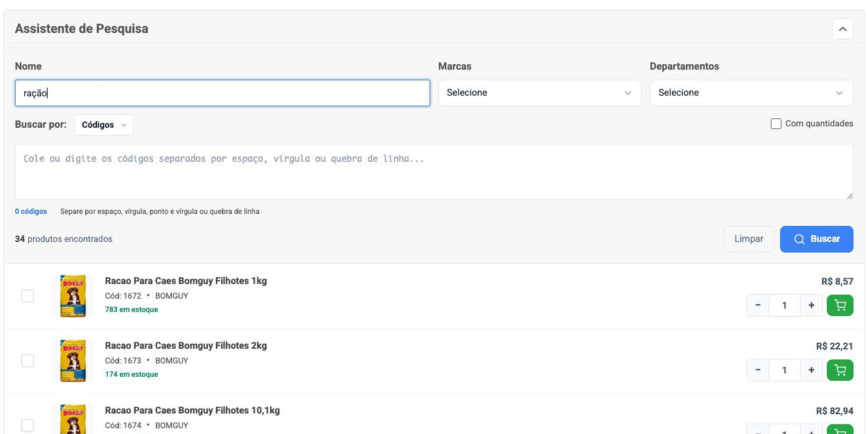Select Bomguy Filhotes 1kg checkbox
Image resolution: width=868 pixels, height=434 pixels.
tap(28, 296)
